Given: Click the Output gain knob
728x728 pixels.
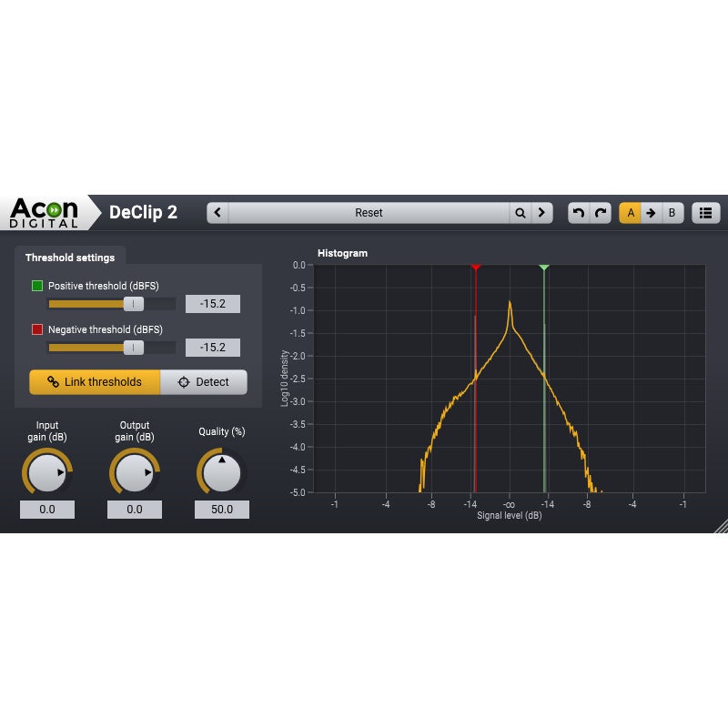Looking at the screenshot, I should pyautogui.click(x=134, y=472).
